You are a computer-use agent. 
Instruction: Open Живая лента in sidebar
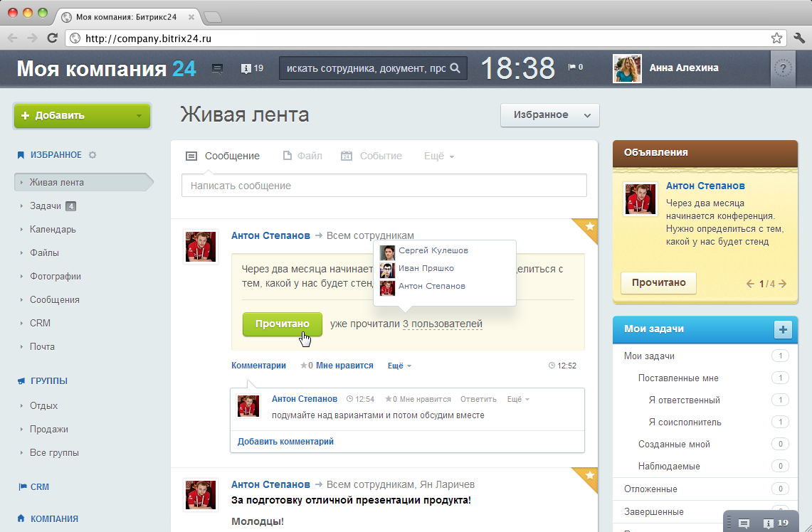click(84, 182)
